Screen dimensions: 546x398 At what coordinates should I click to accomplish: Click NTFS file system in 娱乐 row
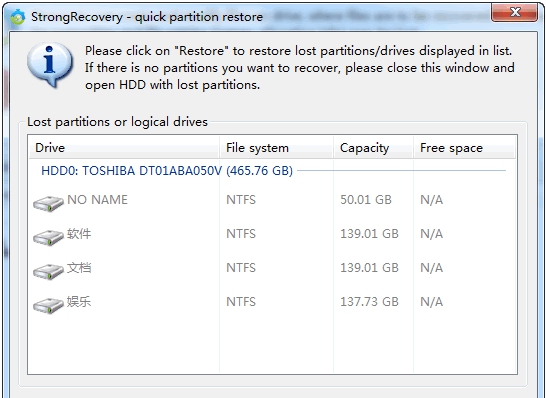click(x=241, y=302)
